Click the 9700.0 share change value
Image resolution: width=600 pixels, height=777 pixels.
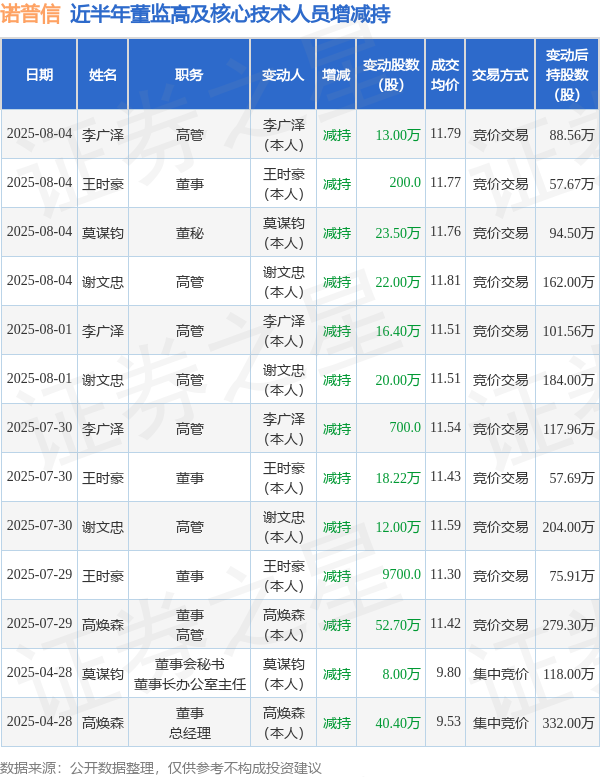click(x=401, y=574)
